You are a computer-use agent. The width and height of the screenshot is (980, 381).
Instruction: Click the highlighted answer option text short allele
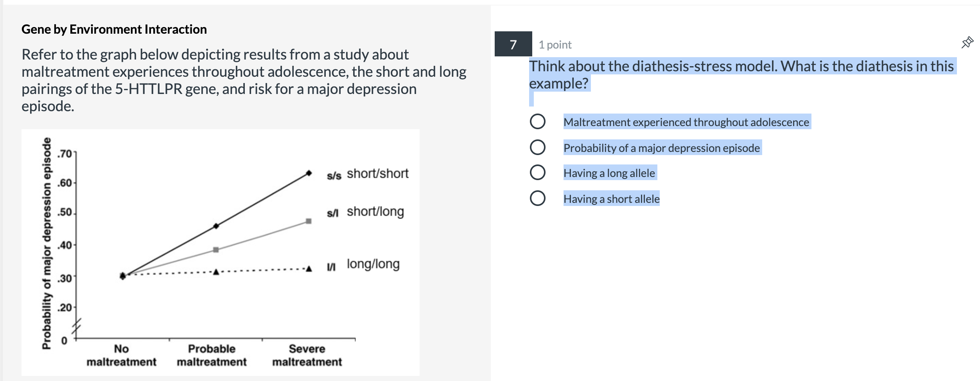tap(611, 199)
